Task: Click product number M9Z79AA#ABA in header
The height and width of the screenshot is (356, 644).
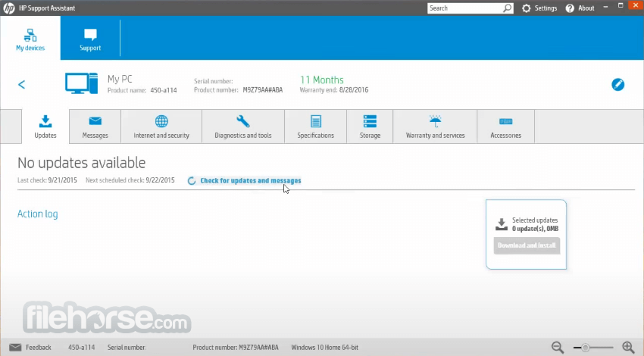Action: click(262, 90)
